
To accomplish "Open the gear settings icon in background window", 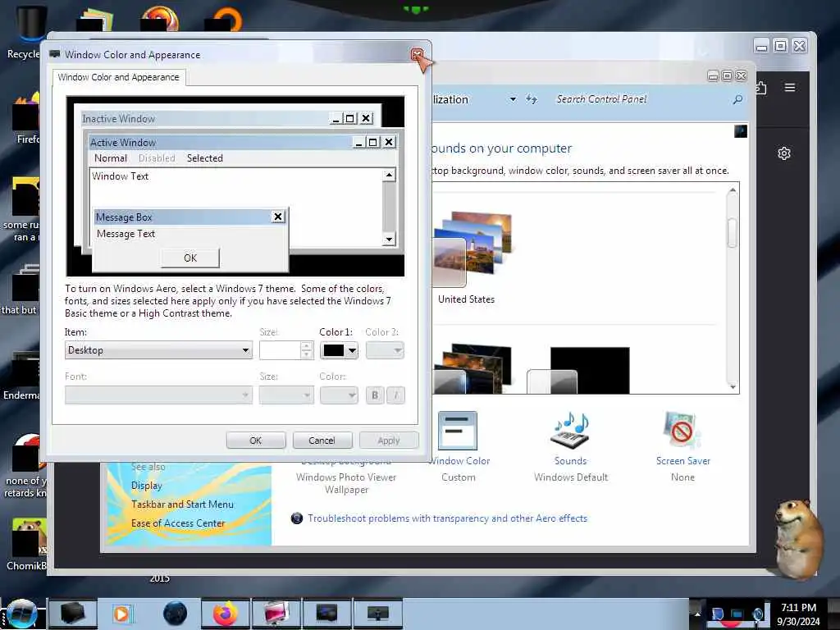I will [783, 153].
